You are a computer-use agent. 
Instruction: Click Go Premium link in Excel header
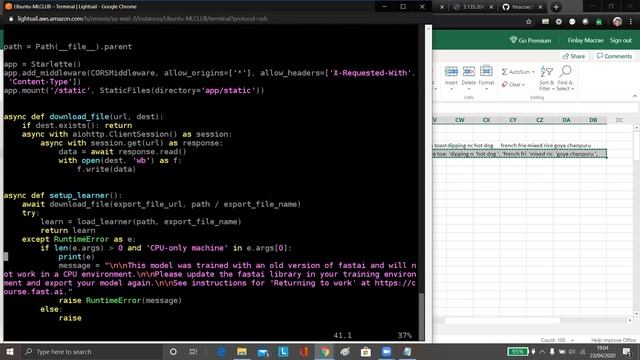[x=531, y=40]
